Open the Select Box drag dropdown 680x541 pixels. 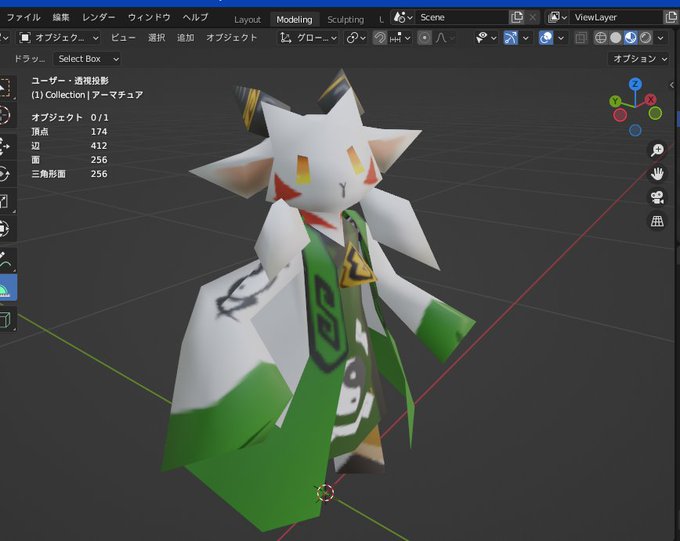click(87, 59)
